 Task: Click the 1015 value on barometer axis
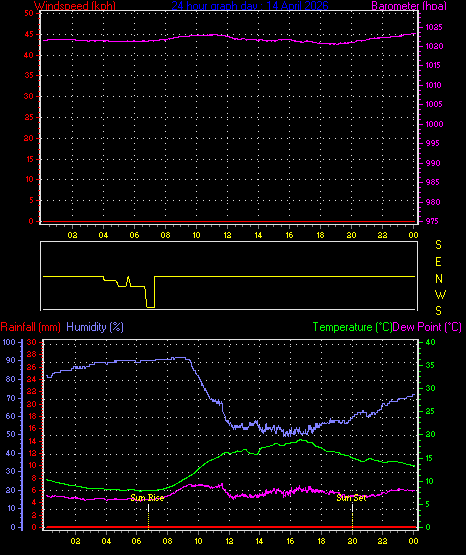point(433,65)
